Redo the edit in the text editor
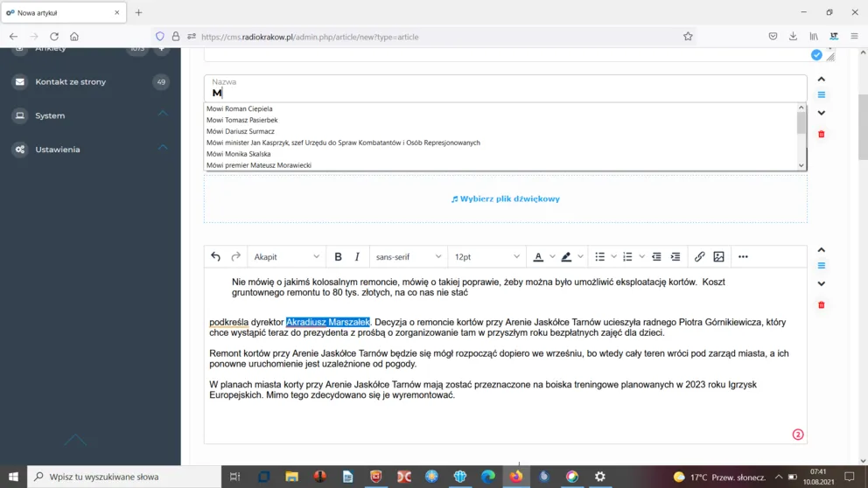Viewport: 868px width, 488px height. [x=236, y=257]
